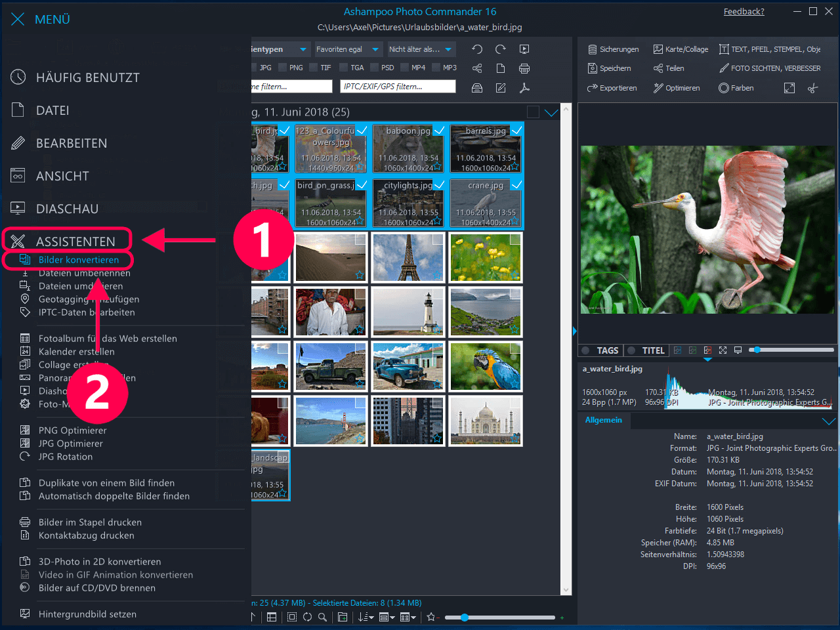Screen dimensions: 840x630
Task: Click the select-all dashed square icon
Action: click(x=292, y=617)
